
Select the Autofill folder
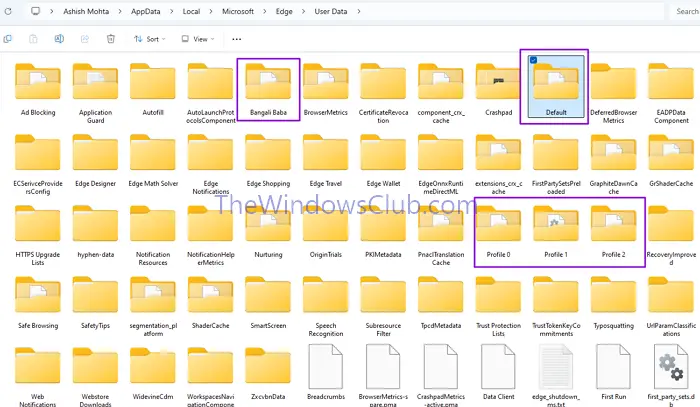coord(153,89)
